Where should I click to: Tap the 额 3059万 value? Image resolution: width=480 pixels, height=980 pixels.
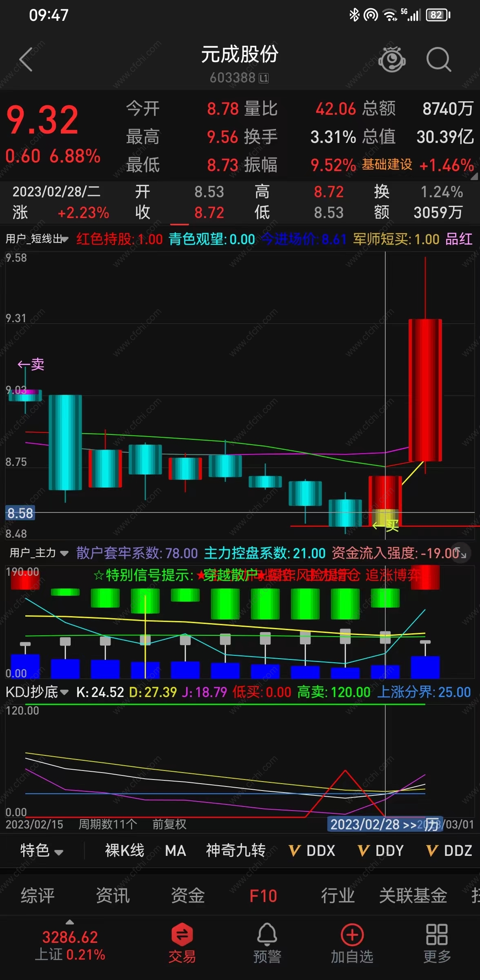[x=438, y=212]
